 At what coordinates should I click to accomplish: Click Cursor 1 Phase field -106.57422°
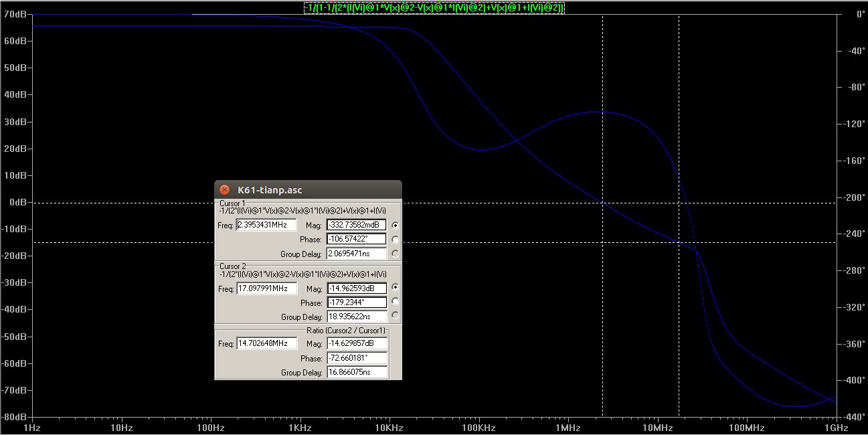coord(357,239)
